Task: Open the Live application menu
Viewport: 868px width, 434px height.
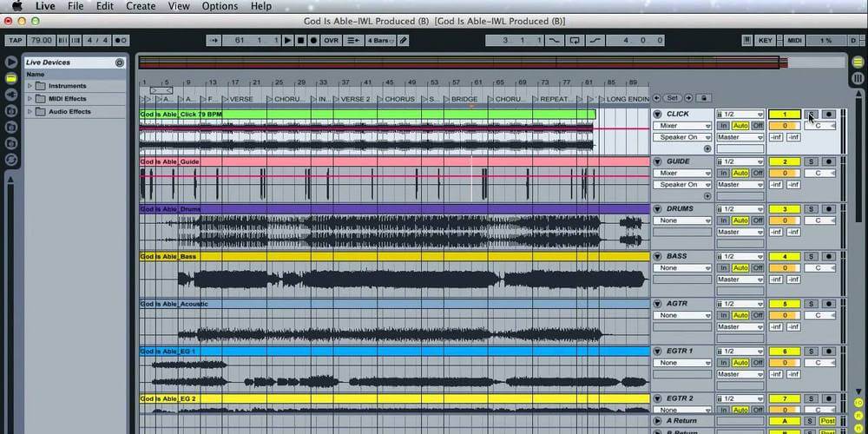Action: coord(45,6)
